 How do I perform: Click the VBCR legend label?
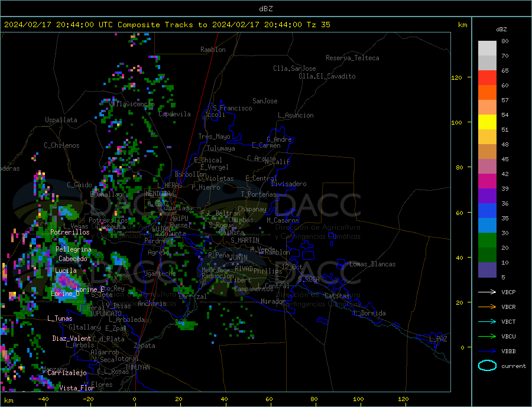pos(508,307)
